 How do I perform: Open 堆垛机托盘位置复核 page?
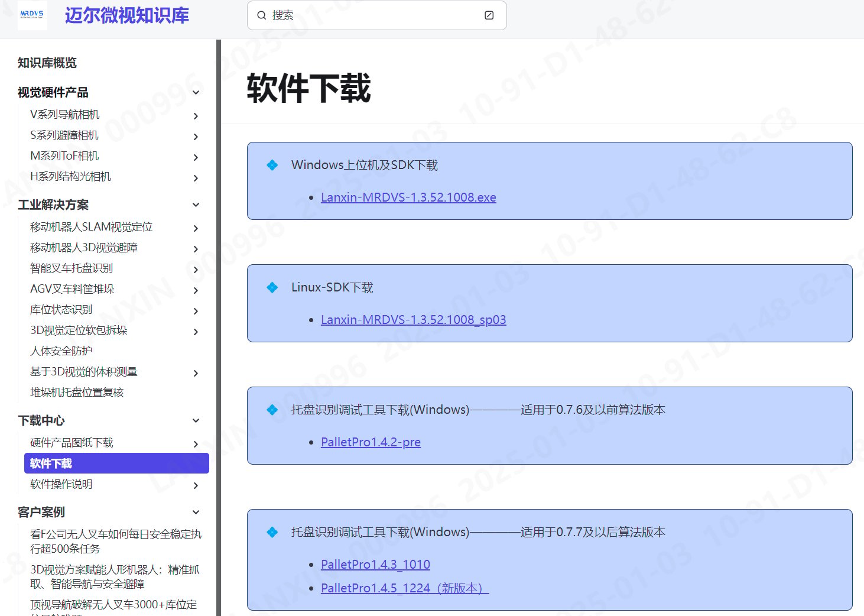77,393
